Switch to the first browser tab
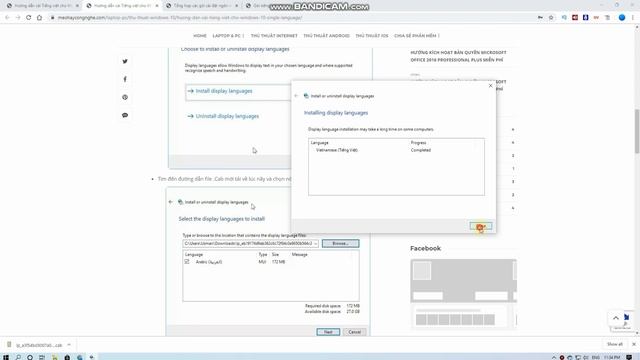This screenshot has width=640, height=360. [43, 6]
